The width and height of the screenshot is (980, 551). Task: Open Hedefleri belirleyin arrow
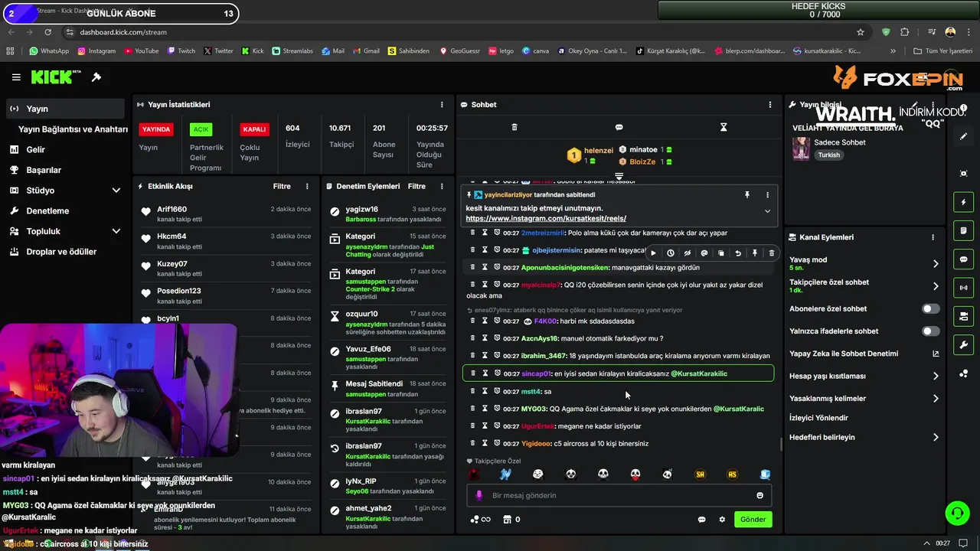point(936,438)
